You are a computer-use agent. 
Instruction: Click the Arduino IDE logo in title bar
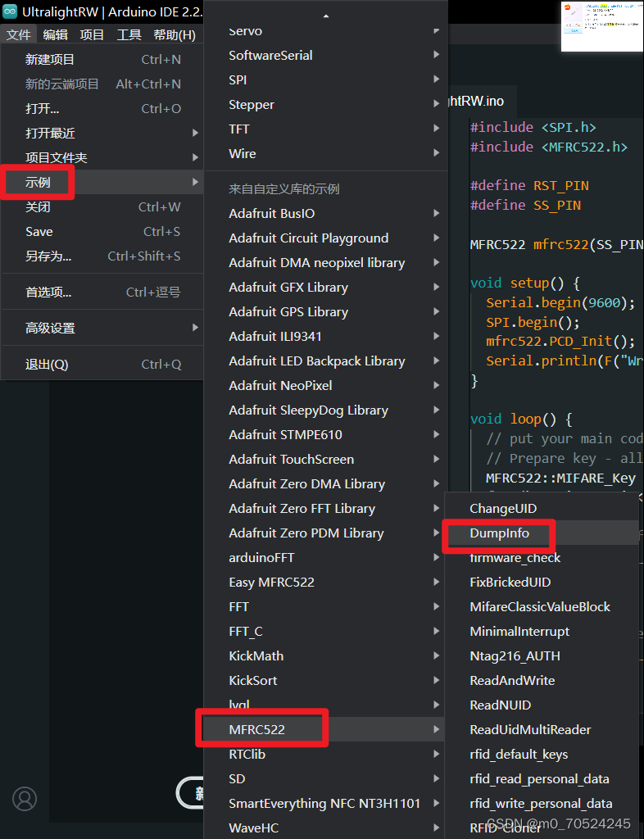pos(10,11)
